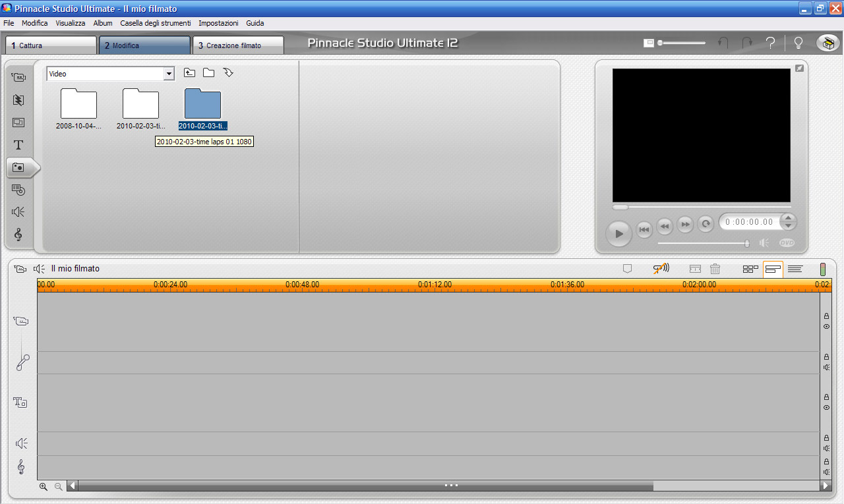Open the Music album section
The height and width of the screenshot is (504, 844).
point(18,235)
